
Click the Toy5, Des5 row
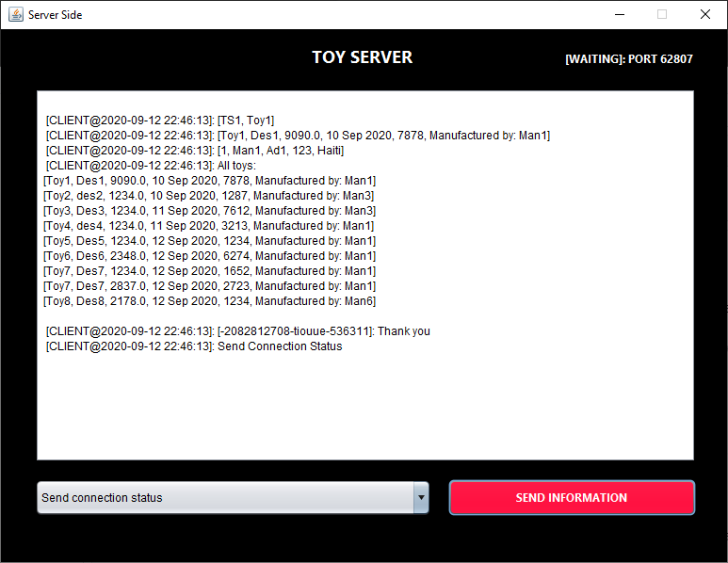pos(209,241)
